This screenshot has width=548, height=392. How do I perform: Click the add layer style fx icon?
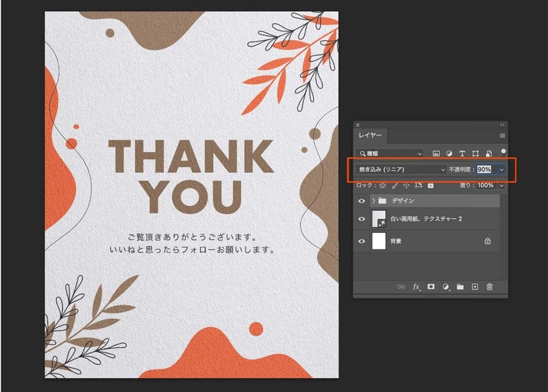[x=416, y=287]
